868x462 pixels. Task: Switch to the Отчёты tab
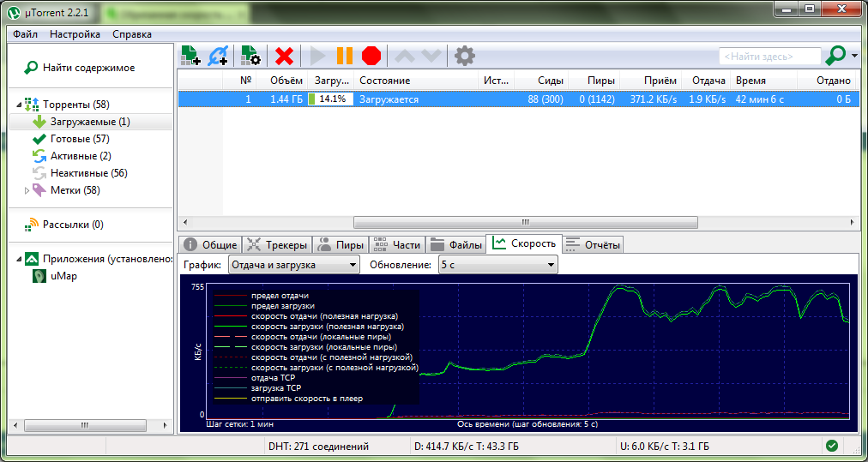pos(593,244)
